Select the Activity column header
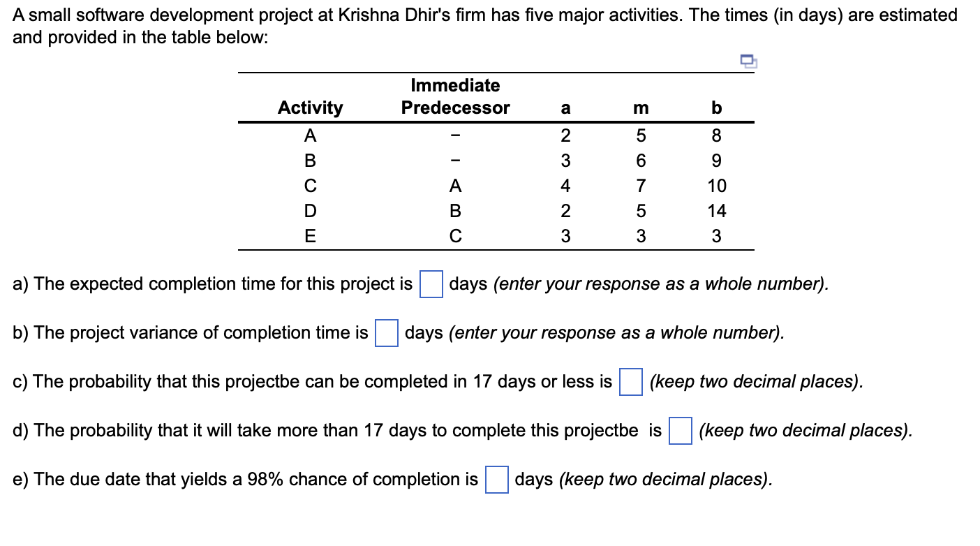The image size is (980, 546). pyautogui.click(x=310, y=108)
